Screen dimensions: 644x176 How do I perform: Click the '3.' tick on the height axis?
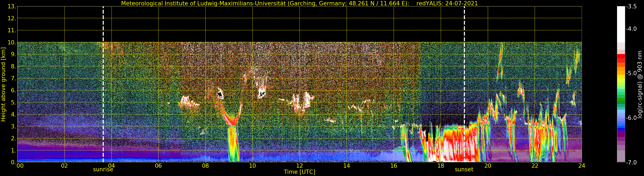coord(13,127)
